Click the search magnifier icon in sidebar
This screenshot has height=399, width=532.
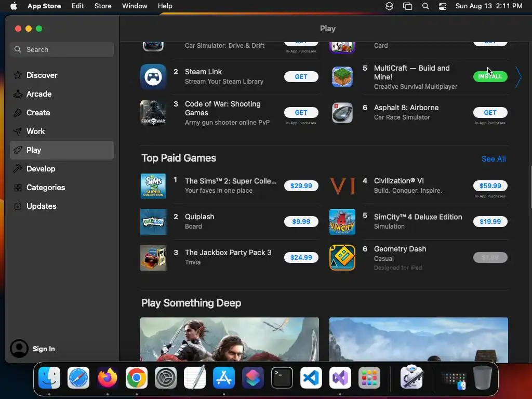pos(18,49)
